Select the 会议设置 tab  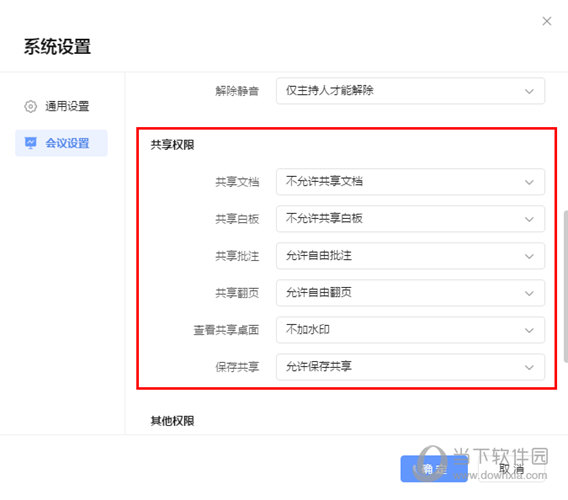[62, 143]
